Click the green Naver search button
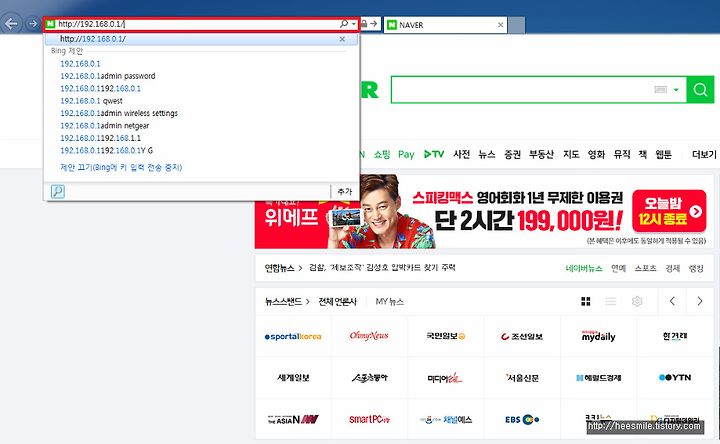This screenshot has width=720, height=444. (700, 90)
